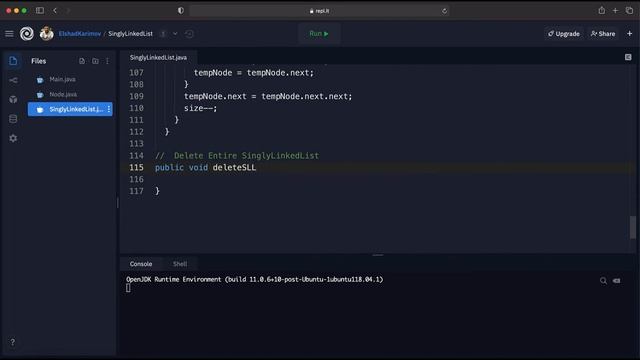
Task: Click the Share button
Action: click(x=603, y=34)
